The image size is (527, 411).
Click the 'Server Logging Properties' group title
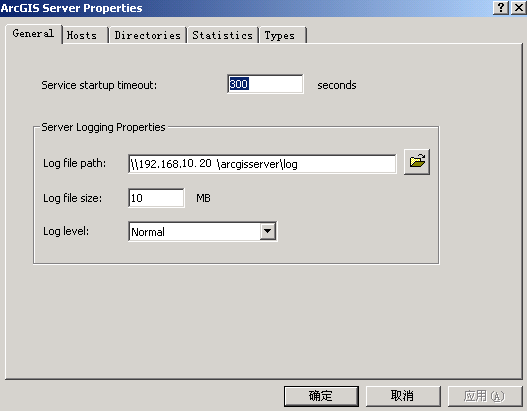[103, 127]
